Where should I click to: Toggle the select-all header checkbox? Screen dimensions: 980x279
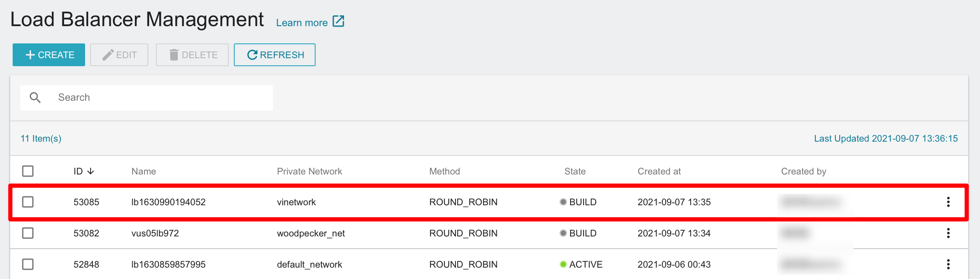point(28,171)
